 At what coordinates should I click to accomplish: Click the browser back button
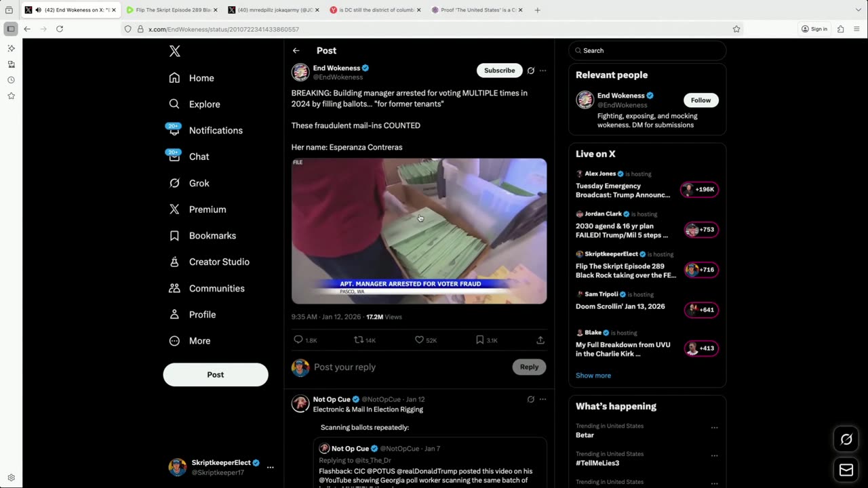click(27, 29)
